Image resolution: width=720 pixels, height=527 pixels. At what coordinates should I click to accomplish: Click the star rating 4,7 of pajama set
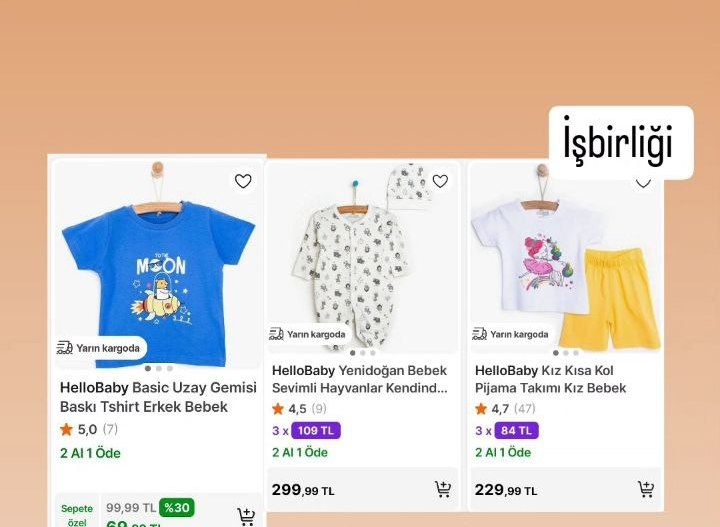point(481,409)
